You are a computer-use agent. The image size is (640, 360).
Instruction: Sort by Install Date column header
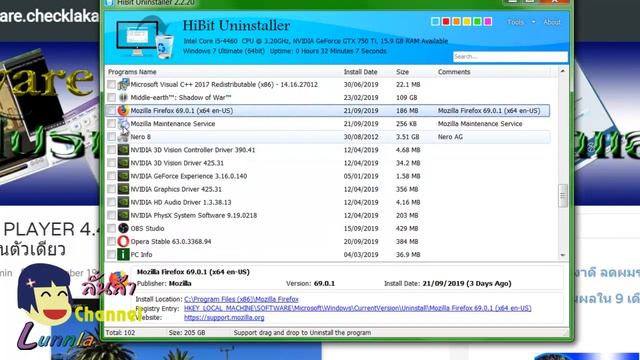point(360,72)
